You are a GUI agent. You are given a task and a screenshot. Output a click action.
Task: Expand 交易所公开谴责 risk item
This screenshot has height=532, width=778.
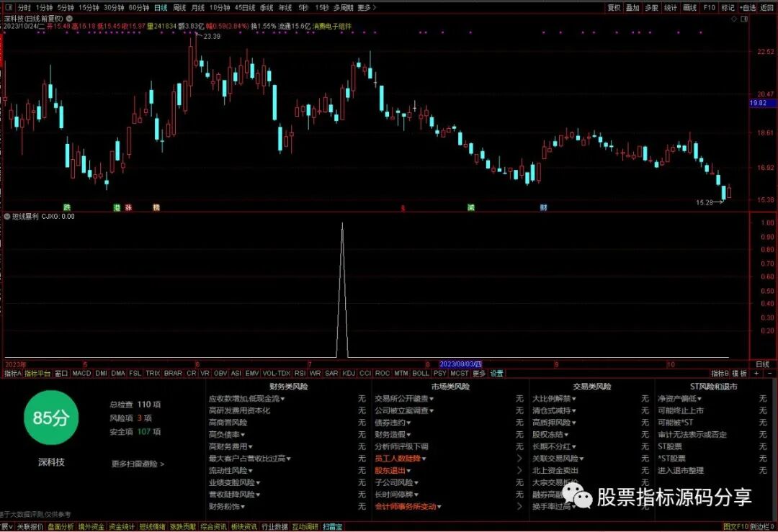click(404, 399)
